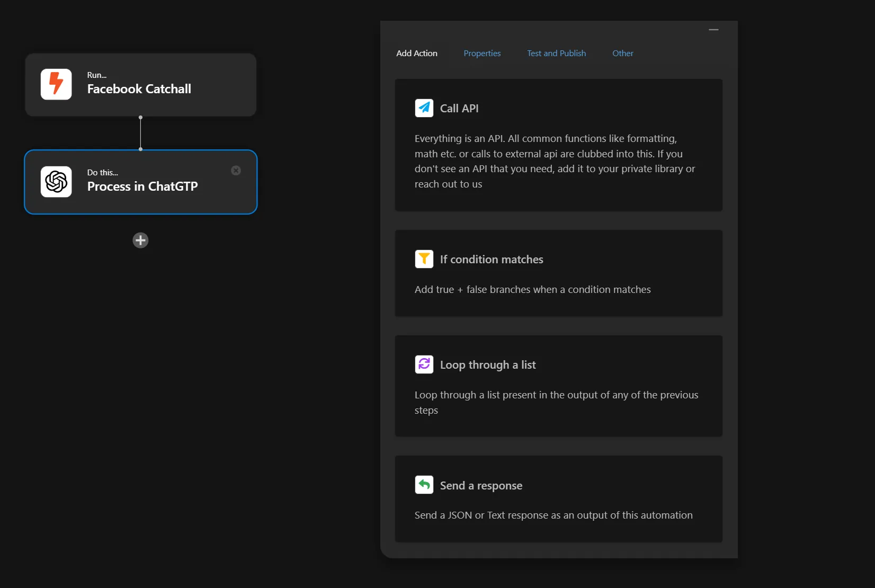Screen dimensions: 875x588
Task: Minimize the action panel
Action: 714,30
